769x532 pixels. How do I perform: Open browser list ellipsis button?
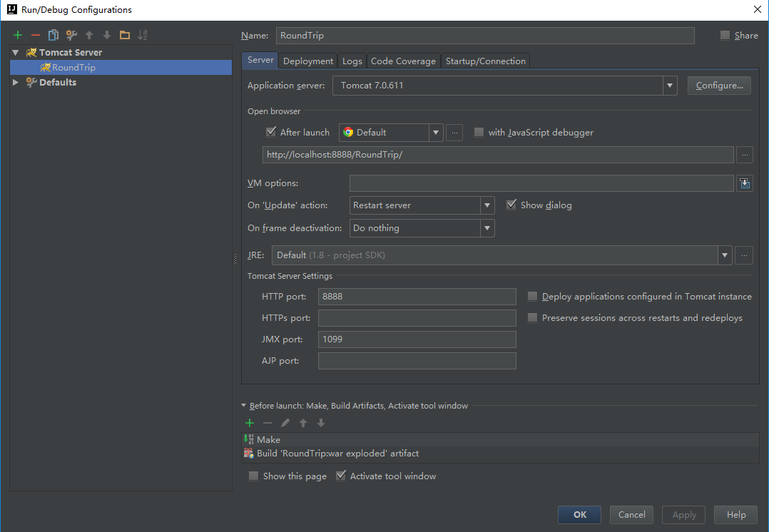(x=454, y=133)
